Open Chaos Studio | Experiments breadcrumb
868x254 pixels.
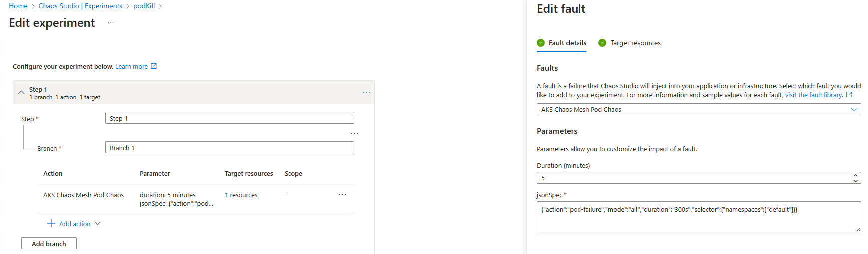click(80, 6)
